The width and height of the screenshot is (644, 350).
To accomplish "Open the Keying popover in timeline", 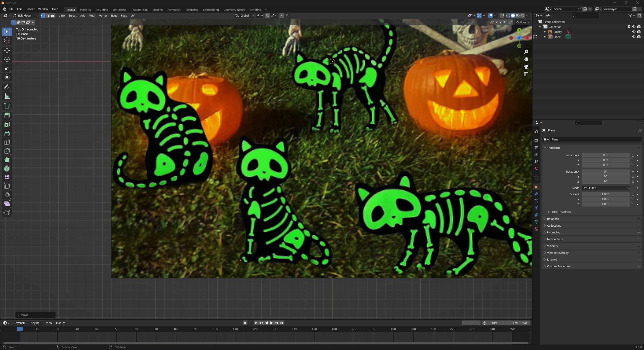I will click(36, 323).
